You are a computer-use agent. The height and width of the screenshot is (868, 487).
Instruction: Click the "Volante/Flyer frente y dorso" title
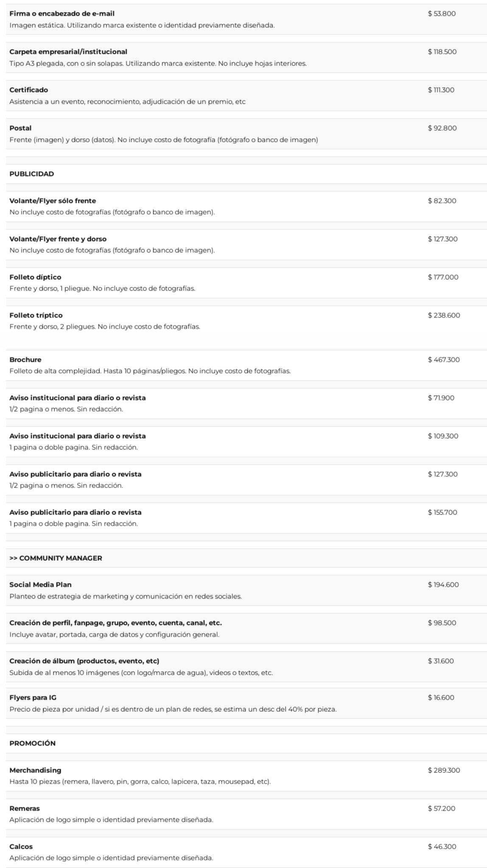pyautogui.click(x=58, y=239)
